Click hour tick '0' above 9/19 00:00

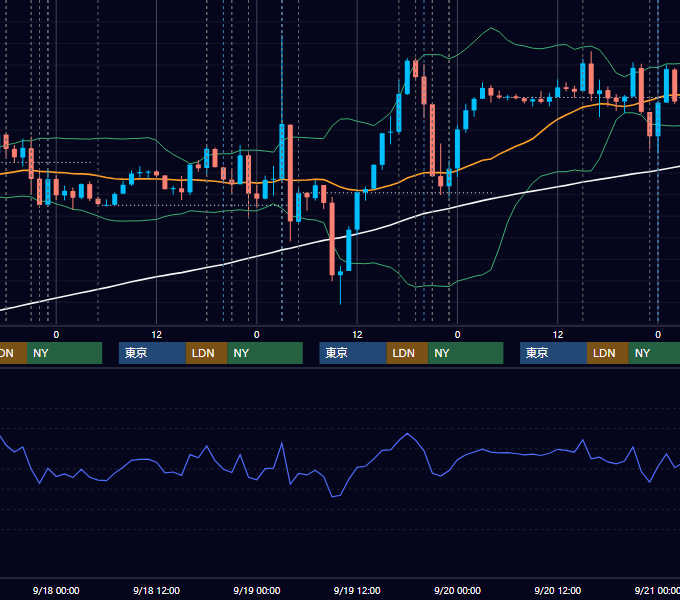click(257, 335)
